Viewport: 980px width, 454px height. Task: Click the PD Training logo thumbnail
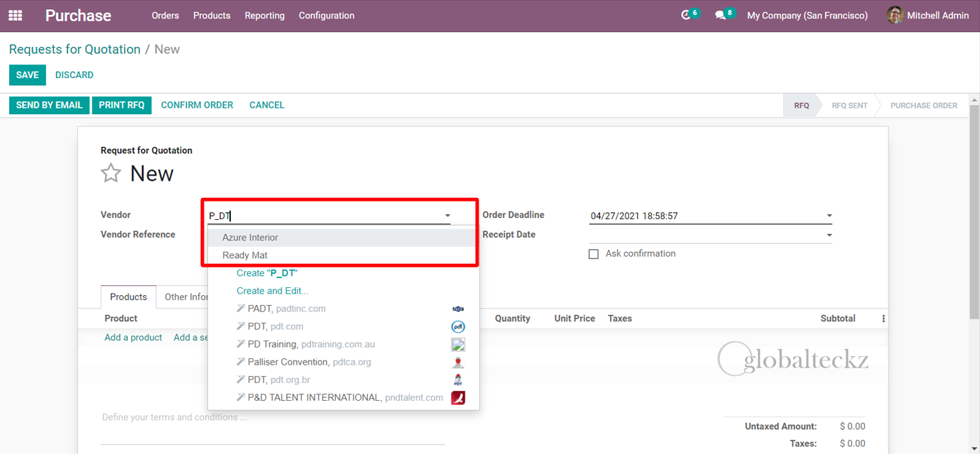tap(458, 344)
